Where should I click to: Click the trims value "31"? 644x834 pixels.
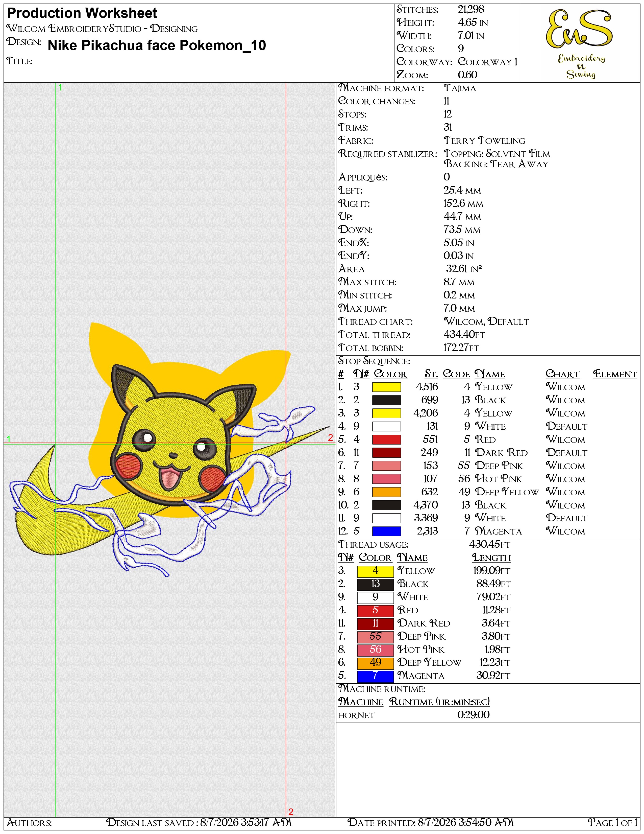click(x=448, y=128)
